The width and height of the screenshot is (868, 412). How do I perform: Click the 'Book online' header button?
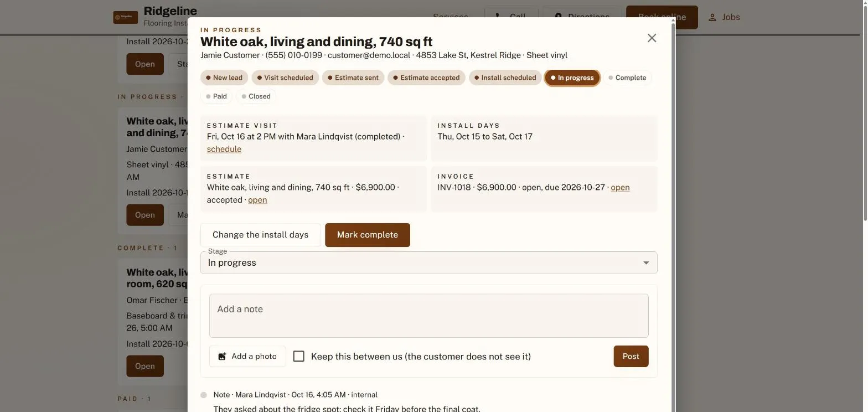(x=662, y=17)
